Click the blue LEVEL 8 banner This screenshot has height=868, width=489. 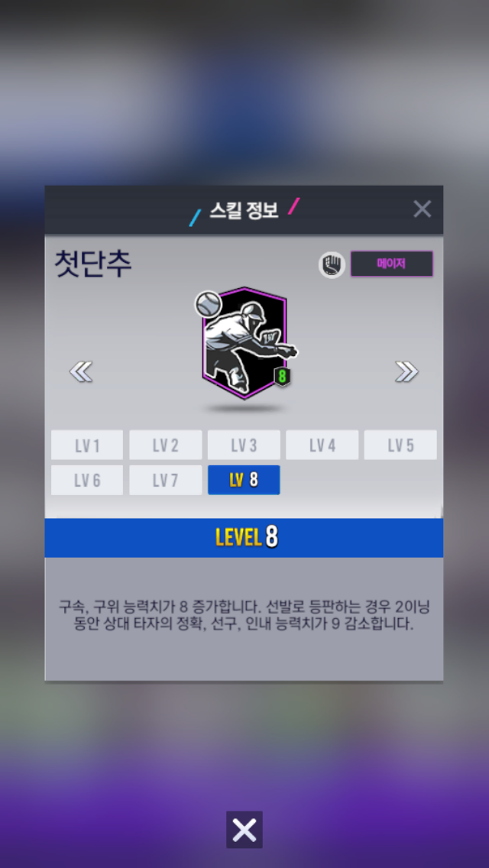[244, 537]
